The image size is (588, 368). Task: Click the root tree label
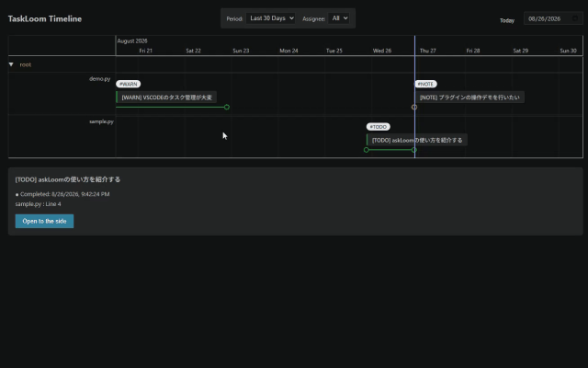26,64
